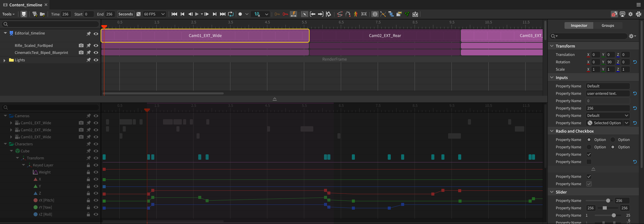Image resolution: width=644 pixels, height=224 pixels.
Task: Select the arrow selection tool
Action: point(304,14)
